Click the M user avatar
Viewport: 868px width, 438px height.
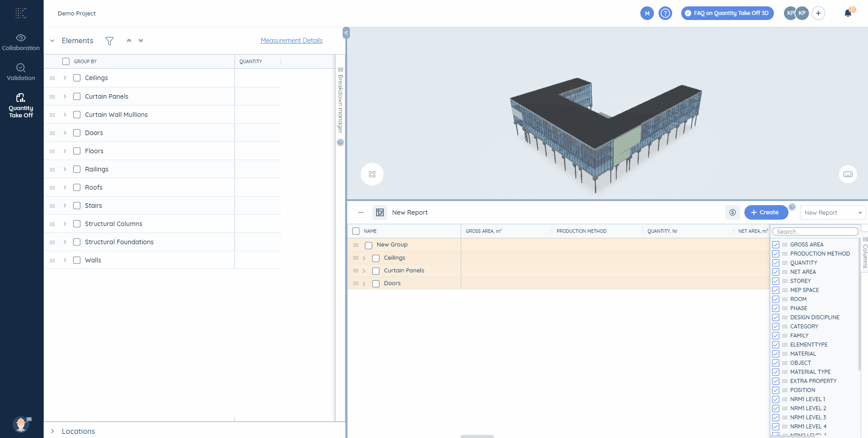click(647, 13)
